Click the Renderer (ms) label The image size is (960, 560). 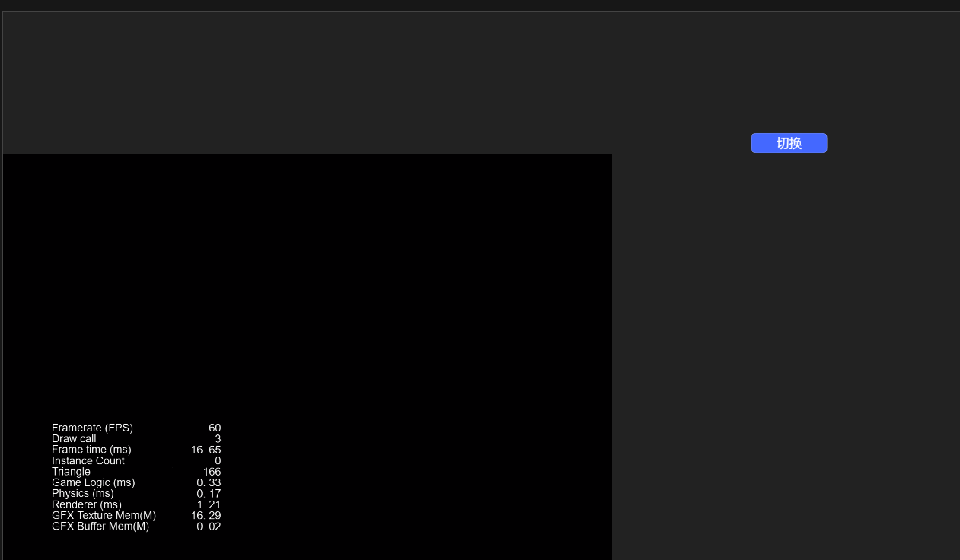pos(87,504)
